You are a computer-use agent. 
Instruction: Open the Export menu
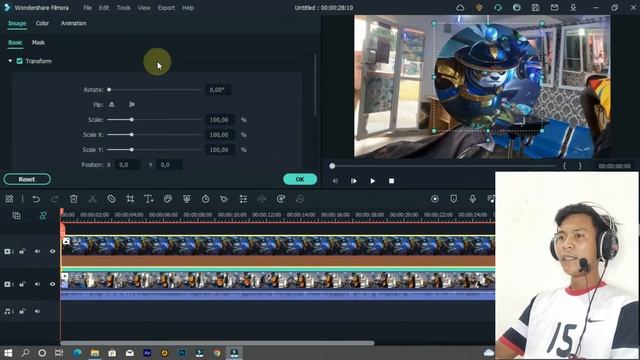point(166,8)
